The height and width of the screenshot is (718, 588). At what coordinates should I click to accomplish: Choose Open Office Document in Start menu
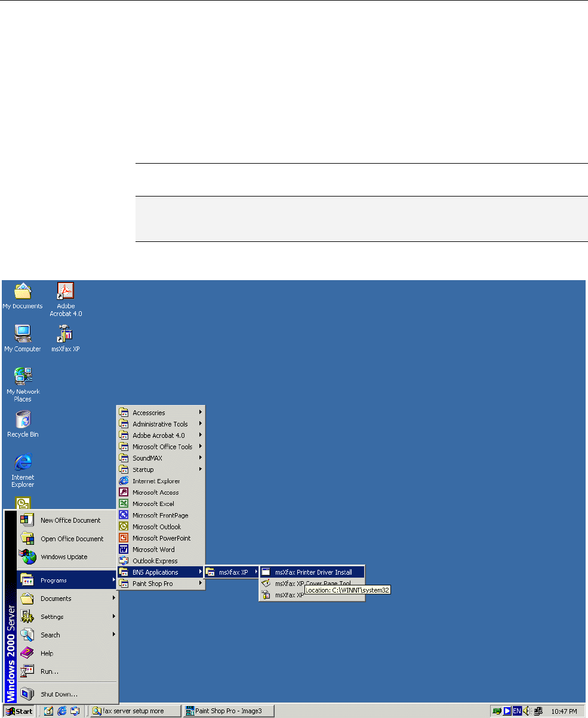click(x=67, y=538)
